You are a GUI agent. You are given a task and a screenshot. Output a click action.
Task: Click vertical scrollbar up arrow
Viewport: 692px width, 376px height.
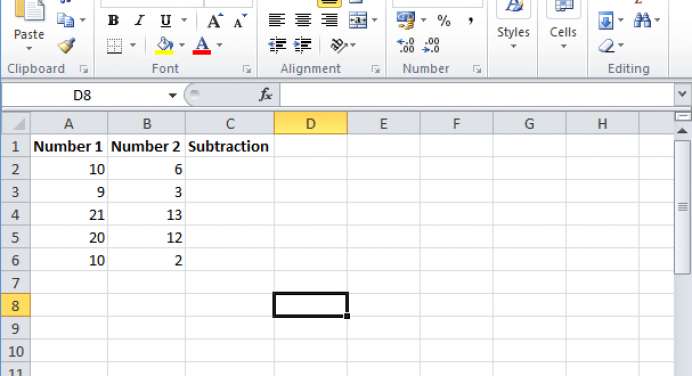pyautogui.click(x=682, y=131)
